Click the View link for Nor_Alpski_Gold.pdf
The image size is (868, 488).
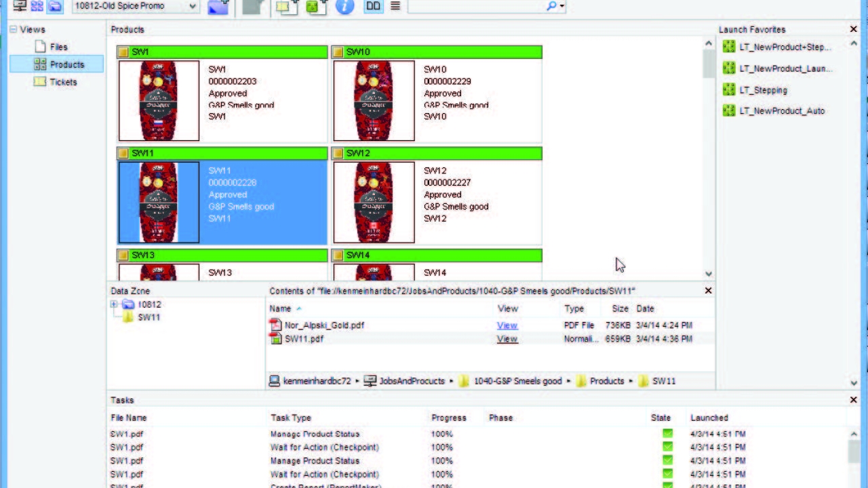[x=507, y=325]
